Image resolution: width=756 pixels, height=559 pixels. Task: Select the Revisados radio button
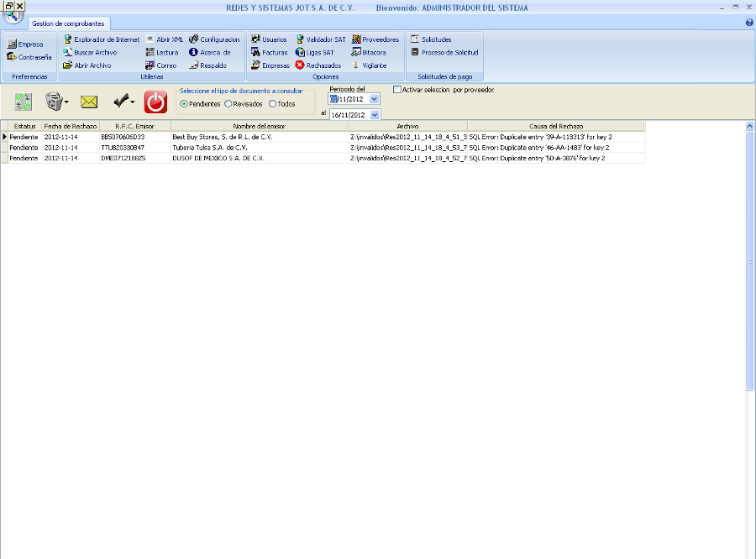pyautogui.click(x=228, y=104)
